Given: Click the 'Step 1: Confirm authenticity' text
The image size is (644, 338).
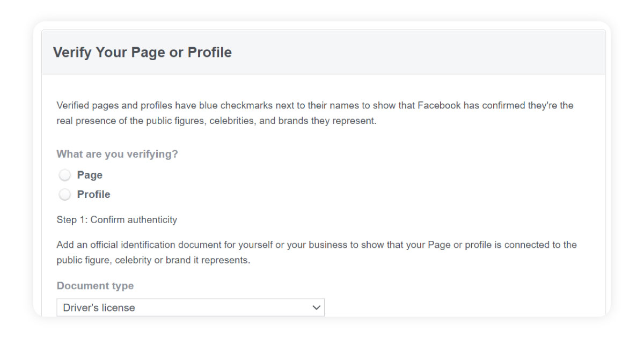Looking at the screenshot, I should tap(116, 219).
